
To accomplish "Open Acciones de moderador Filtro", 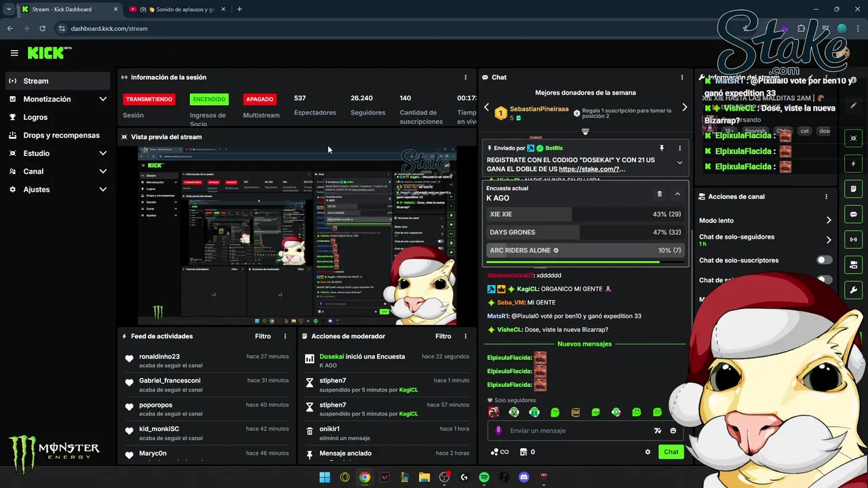I will point(443,336).
